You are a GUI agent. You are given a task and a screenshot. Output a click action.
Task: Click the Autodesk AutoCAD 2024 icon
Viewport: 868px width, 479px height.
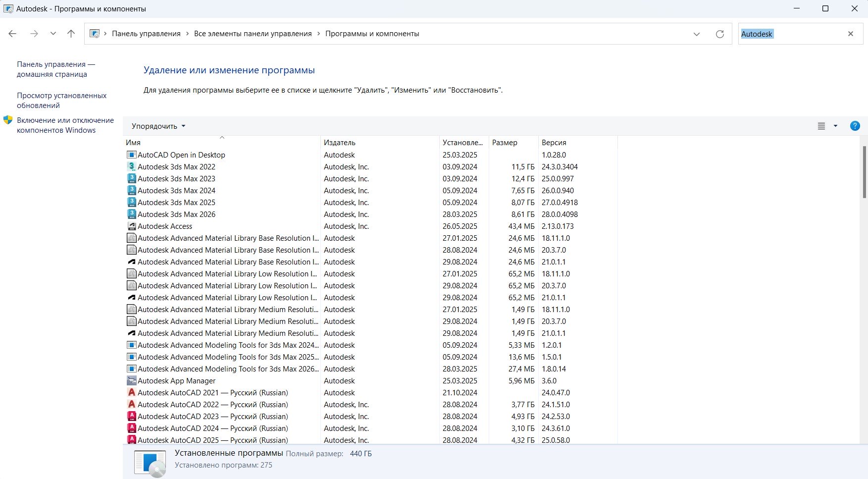(x=132, y=428)
